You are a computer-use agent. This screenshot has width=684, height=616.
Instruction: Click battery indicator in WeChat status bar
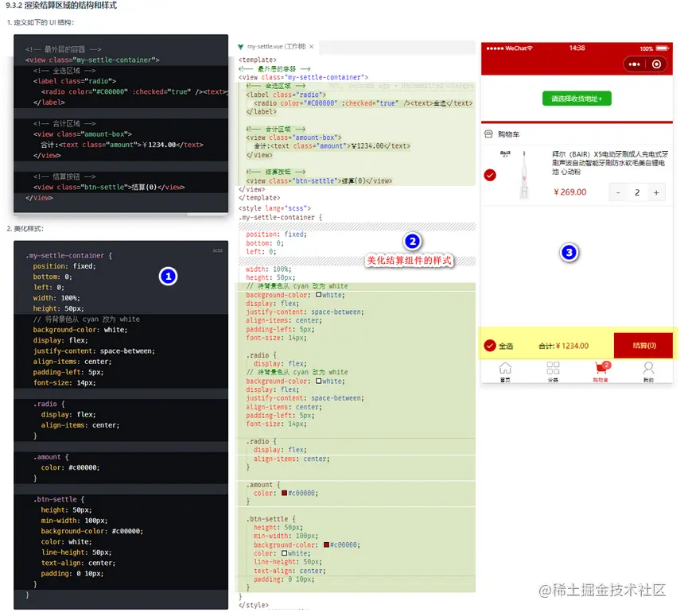point(663,48)
